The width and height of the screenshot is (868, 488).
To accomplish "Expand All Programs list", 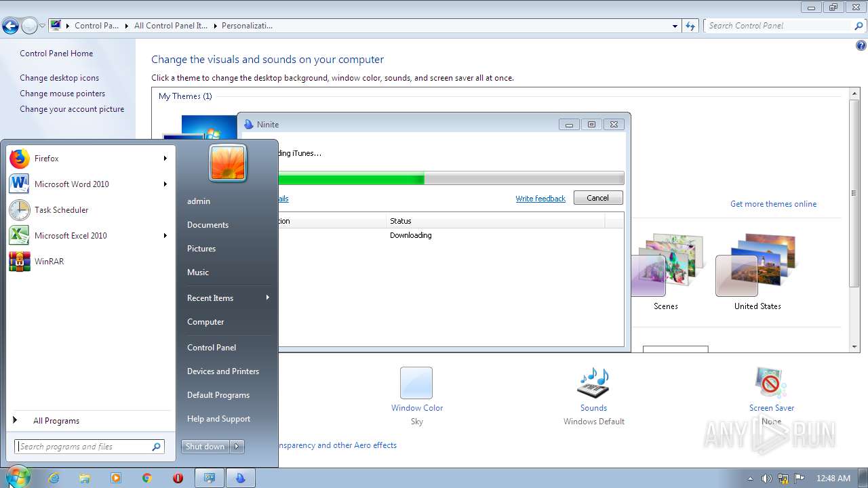I will point(90,421).
